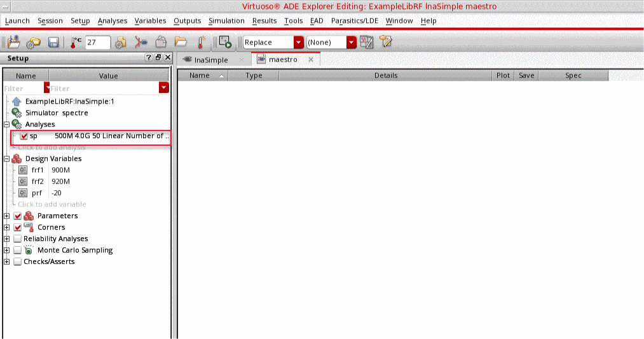Select ExampleLibRF:lnaSimple:1 design entry
The height and width of the screenshot is (339, 644).
(70, 102)
